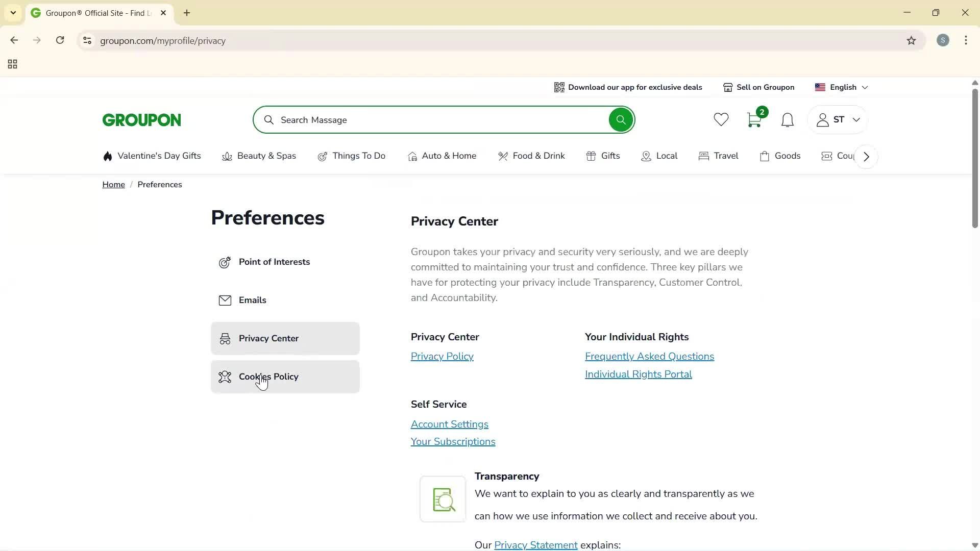This screenshot has height=551, width=980.
Task: Click the Groupon logo
Action: [141, 119]
